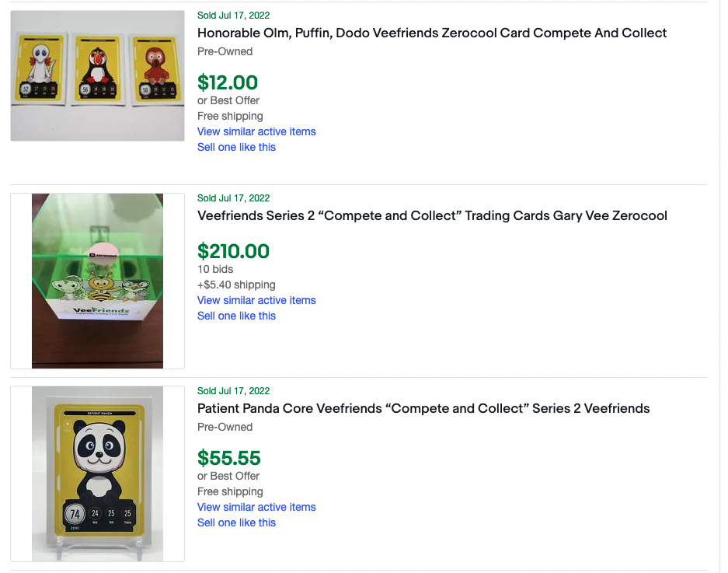Click Sell one like this for Patient Panda
The width and height of the screenshot is (728, 573).
(x=236, y=522)
